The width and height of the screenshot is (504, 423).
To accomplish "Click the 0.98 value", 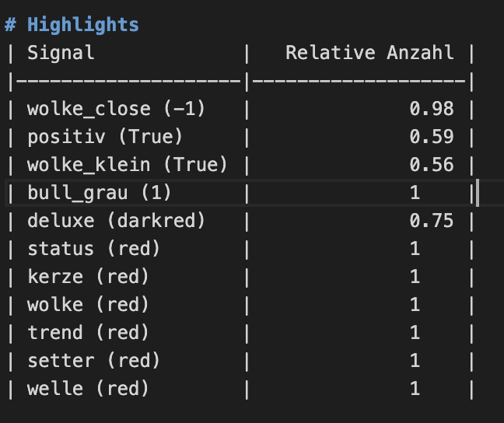I will coord(432,109).
